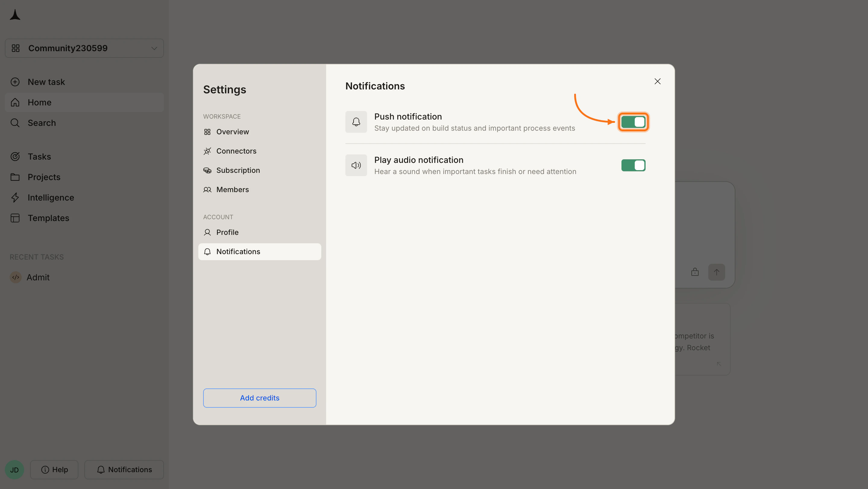
Task: Click the Intelligence lightning bolt icon
Action: 15,198
